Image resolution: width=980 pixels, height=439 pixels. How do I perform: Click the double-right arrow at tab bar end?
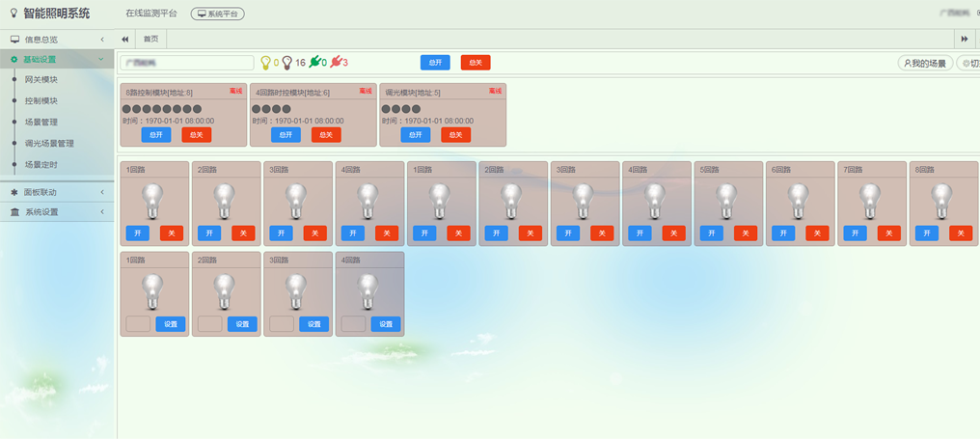click(964, 39)
